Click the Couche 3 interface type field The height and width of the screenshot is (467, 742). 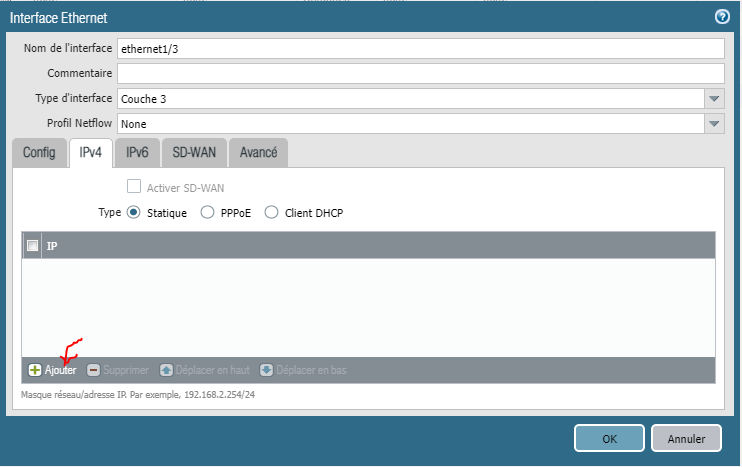[411, 99]
